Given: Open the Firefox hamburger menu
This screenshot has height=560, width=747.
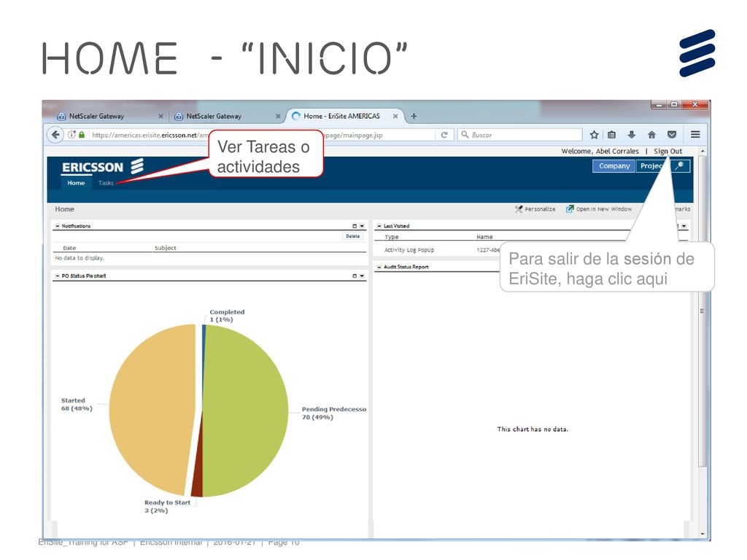Looking at the screenshot, I should (x=695, y=135).
